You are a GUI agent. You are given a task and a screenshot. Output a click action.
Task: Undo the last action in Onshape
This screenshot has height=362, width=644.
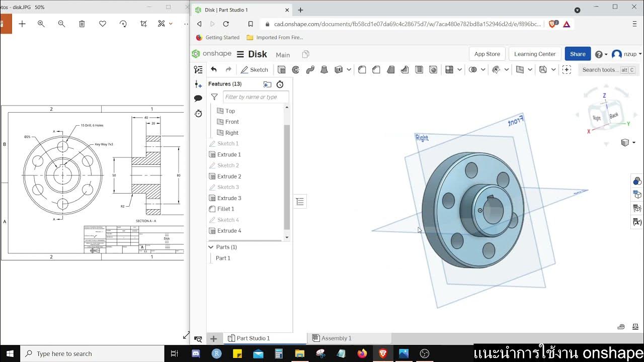click(x=214, y=69)
